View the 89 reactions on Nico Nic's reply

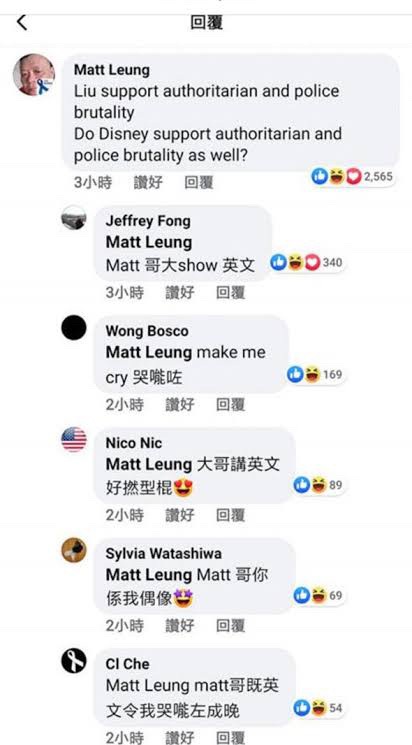318,485
